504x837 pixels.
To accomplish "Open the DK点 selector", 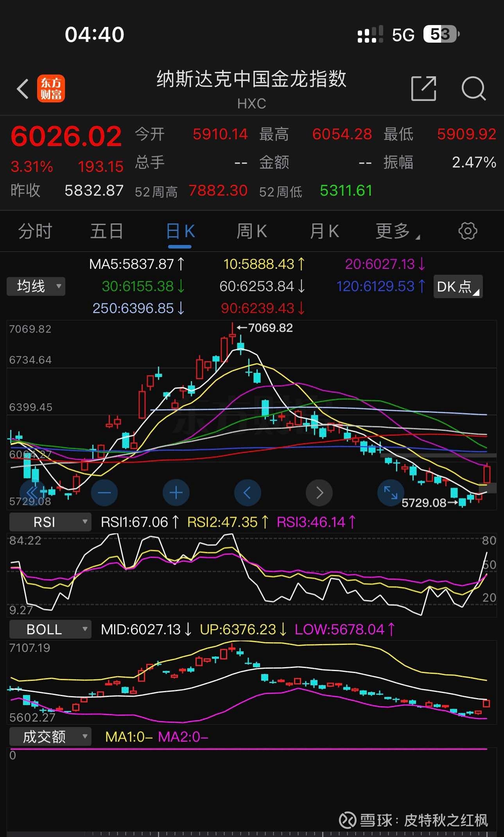I will click(458, 286).
